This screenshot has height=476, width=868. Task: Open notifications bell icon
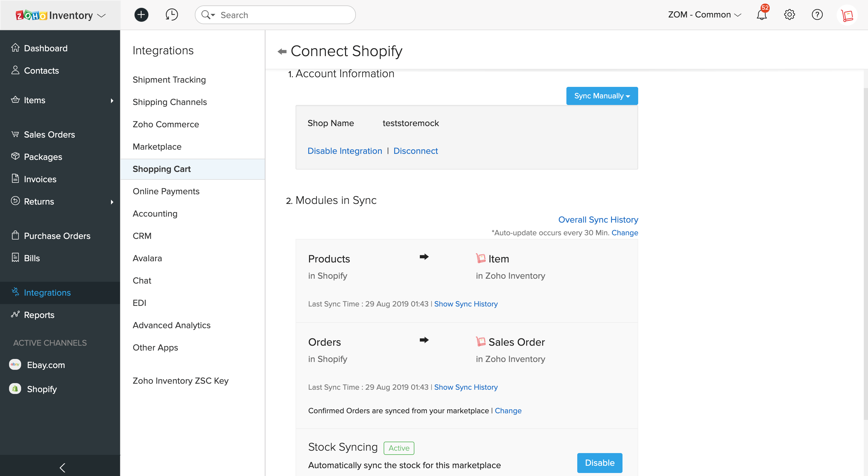pos(762,15)
